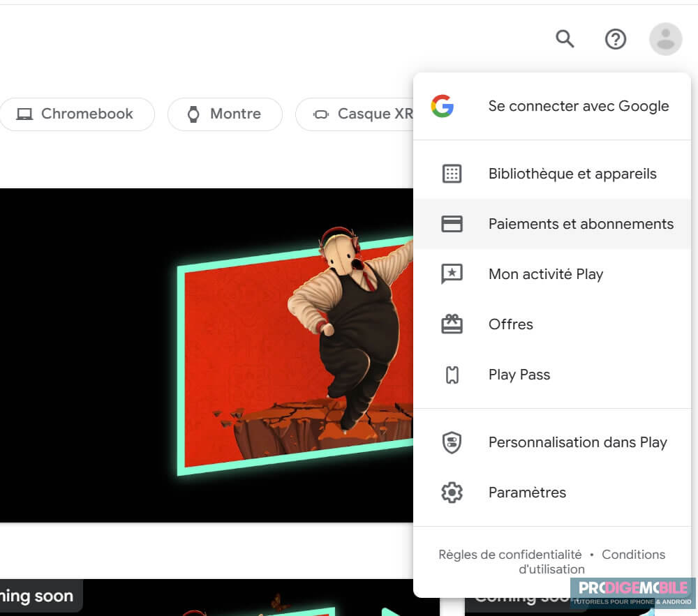Click the shield personalization icon

452,442
